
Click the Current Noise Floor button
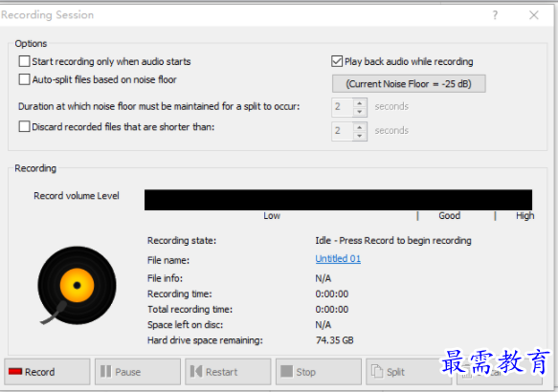[x=409, y=84]
